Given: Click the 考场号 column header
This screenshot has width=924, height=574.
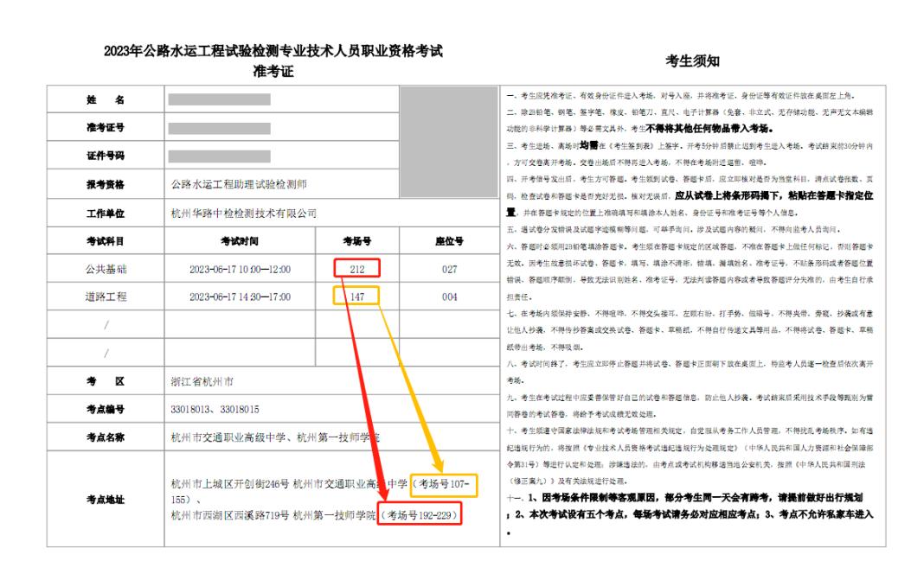Looking at the screenshot, I should [x=356, y=241].
